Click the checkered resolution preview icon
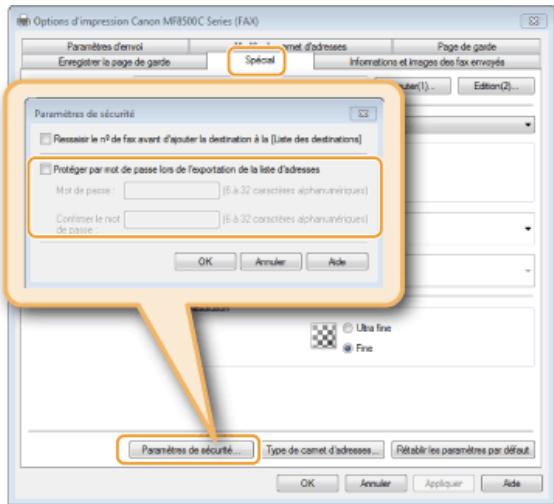The image size is (554, 504). click(x=323, y=335)
